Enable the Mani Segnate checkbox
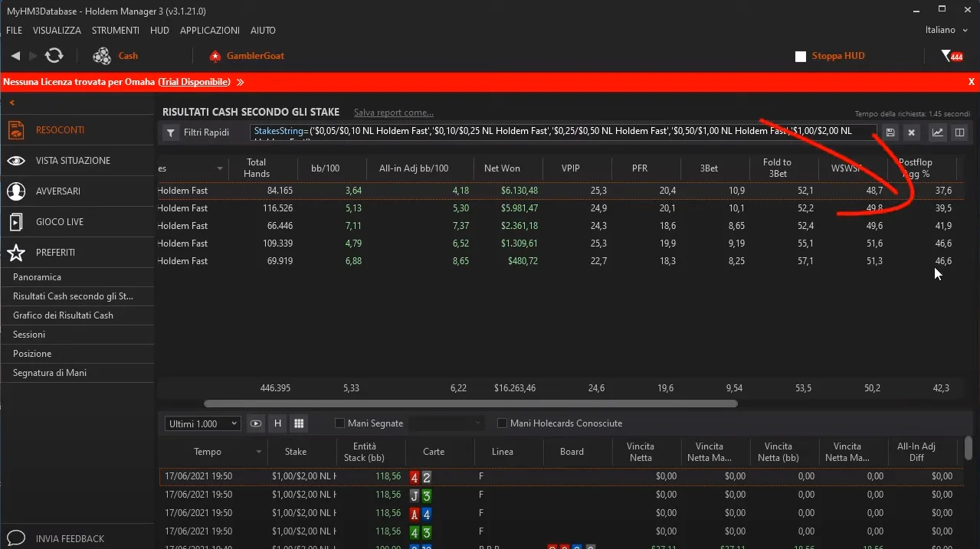The width and height of the screenshot is (980, 549). pyautogui.click(x=340, y=423)
